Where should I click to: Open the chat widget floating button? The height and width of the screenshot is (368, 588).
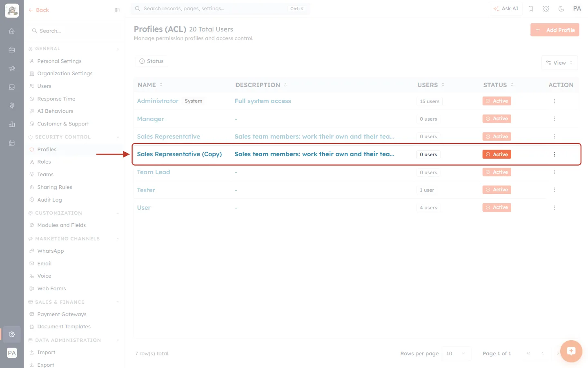click(x=571, y=351)
